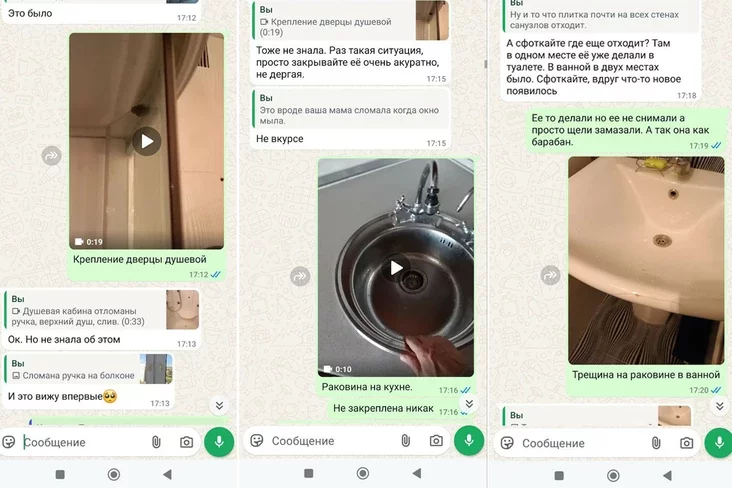Tap Android home button in middle screen
This screenshot has width=732, height=488.
[363, 474]
